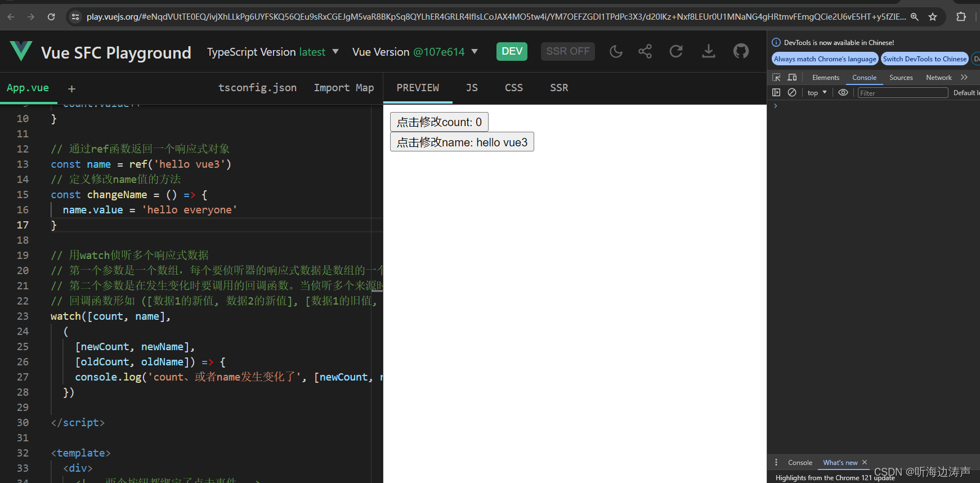Switch to the PREVIEW tab

(418, 88)
